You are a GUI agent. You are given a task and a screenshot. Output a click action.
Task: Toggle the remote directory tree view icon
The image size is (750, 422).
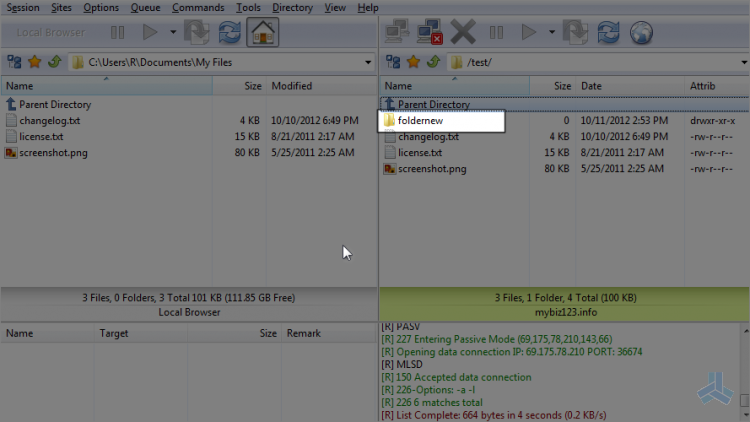coord(393,62)
